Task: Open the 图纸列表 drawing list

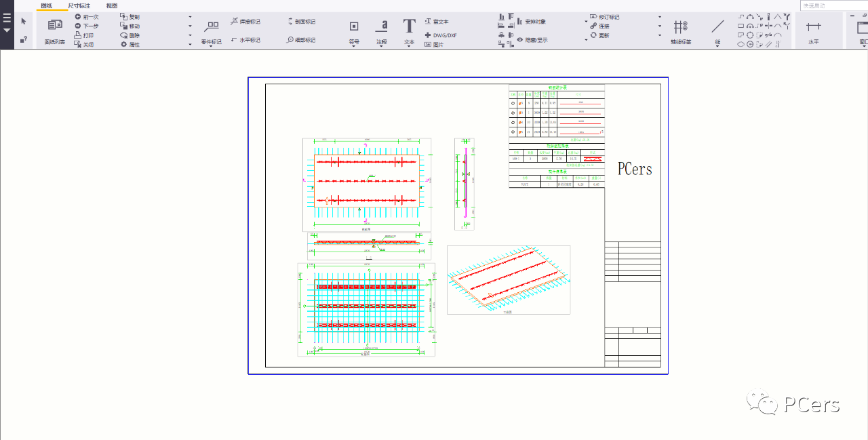Action: [55, 30]
